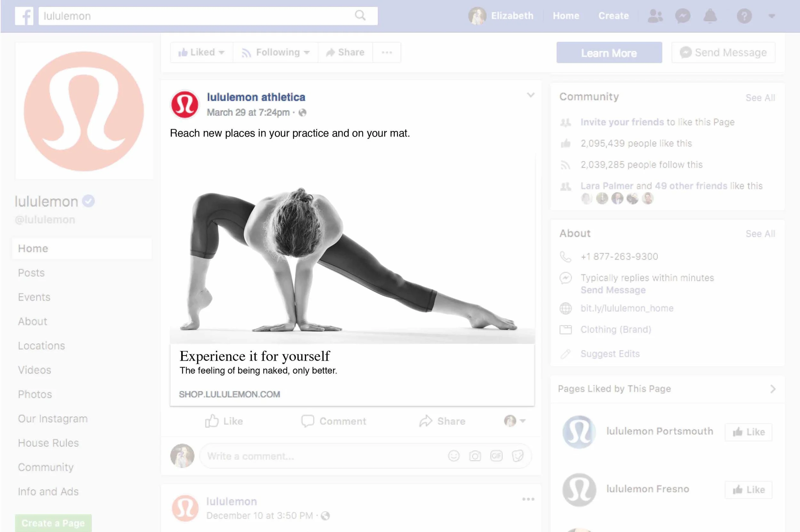
Task: Click the Learn More button
Action: click(x=609, y=52)
